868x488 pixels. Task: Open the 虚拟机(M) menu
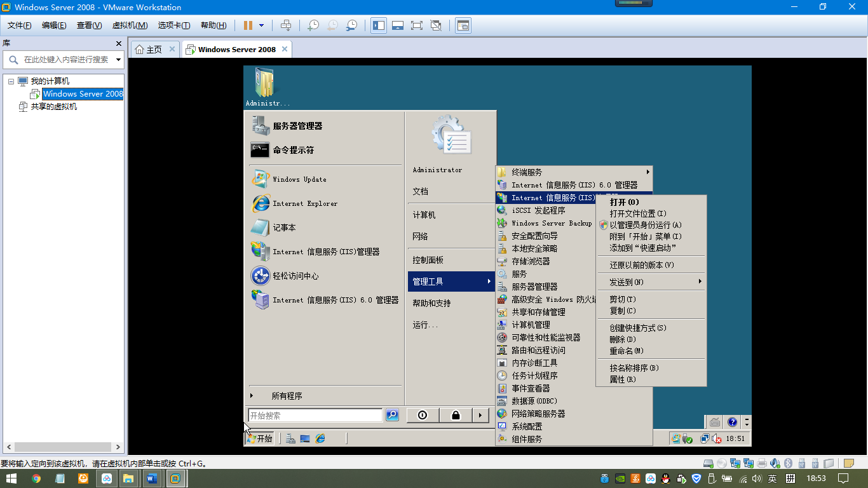(x=130, y=25)
